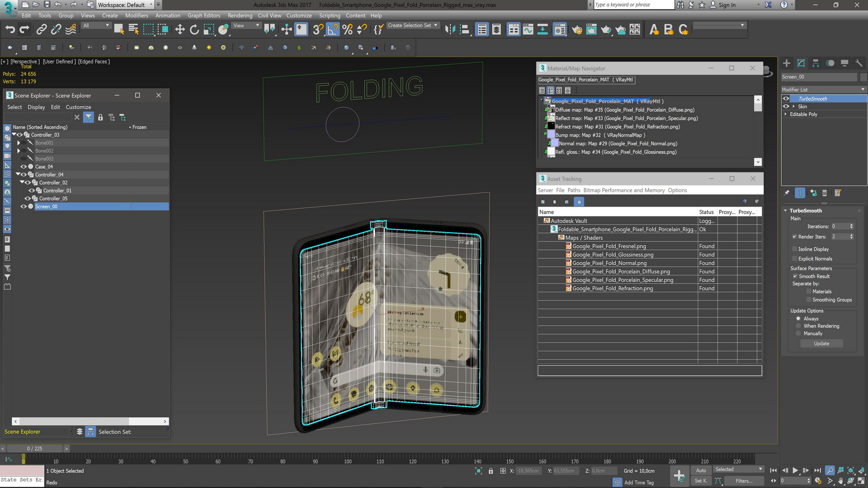Enable the Isoline Display checkbox
This screenshot has height=488, width=868.
(x=795, y=249)
